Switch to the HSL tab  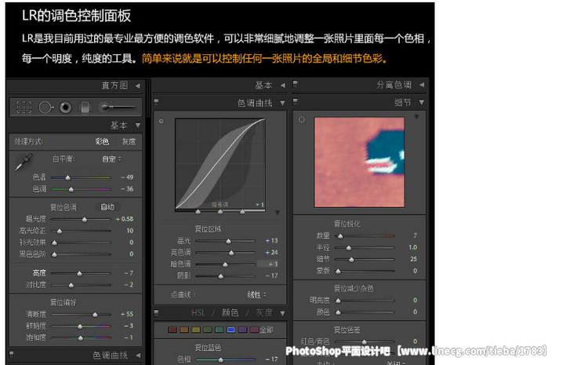coord(198,313)
